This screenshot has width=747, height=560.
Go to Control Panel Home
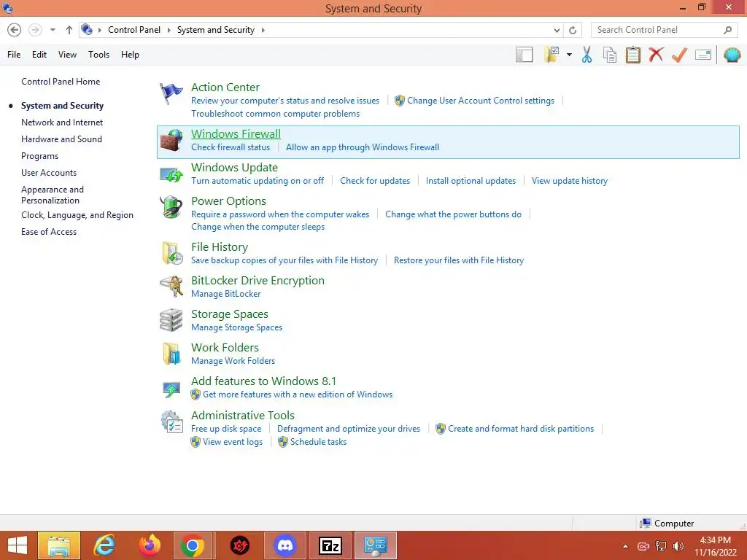click(x=61, y=82)
